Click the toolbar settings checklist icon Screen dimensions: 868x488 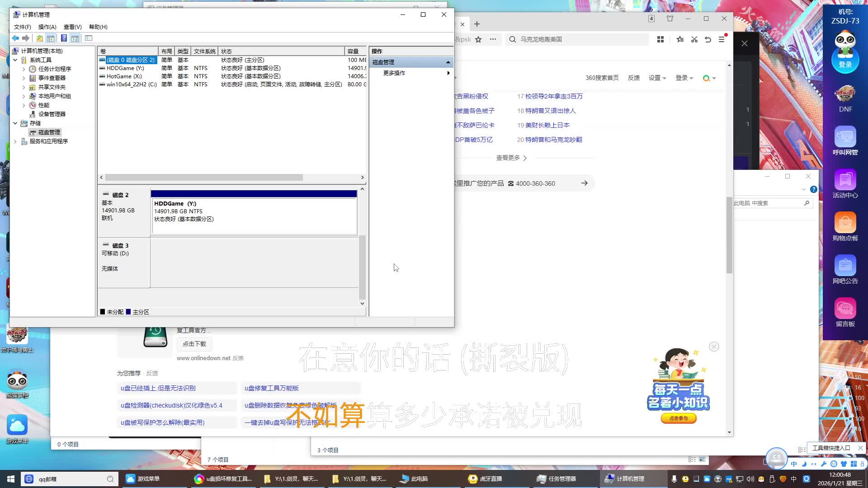(x=89, y=38)
